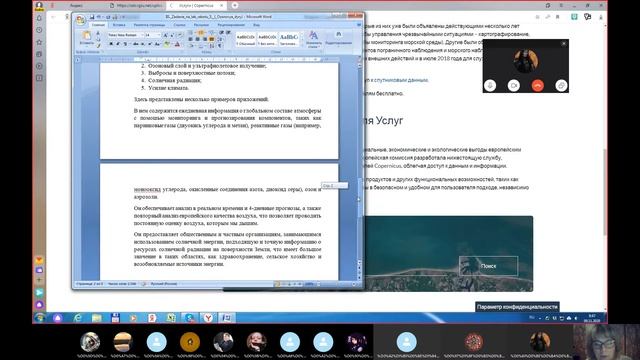Viewport: 640px width, 360px height.
Task: Switch to the Page Layout ribbon tab
Action: pos(149,25)
